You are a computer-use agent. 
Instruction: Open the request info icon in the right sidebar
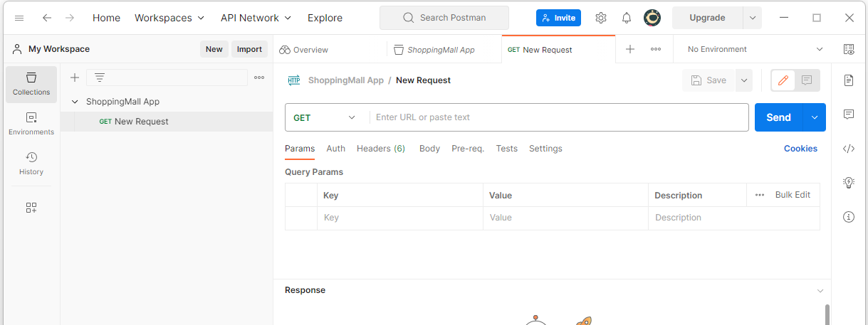click(x=848, y=217)
